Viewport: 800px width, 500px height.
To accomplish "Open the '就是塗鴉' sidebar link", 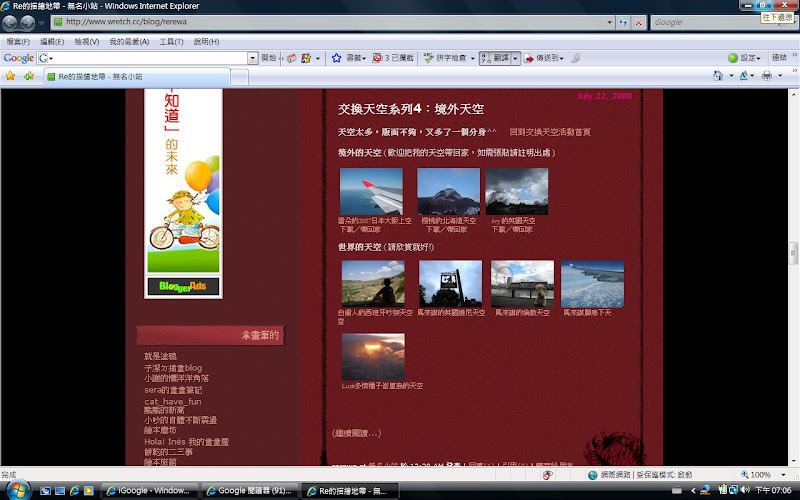I will click(160, 356).
